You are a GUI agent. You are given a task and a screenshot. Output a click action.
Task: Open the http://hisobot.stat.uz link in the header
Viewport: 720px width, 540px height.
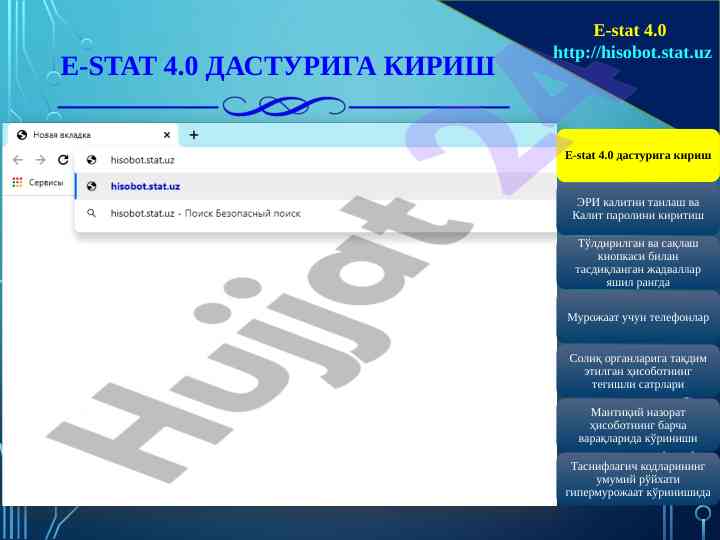coord(632,52)
